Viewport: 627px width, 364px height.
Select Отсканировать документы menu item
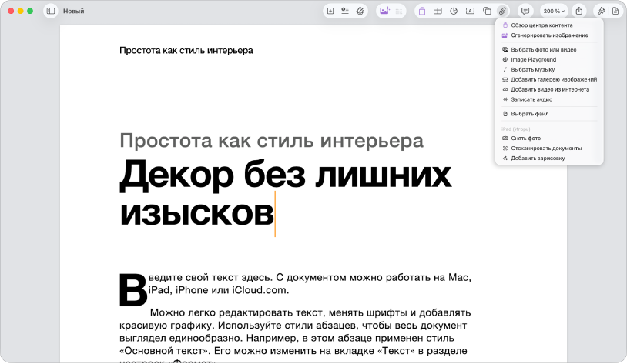(x=549, y=149)
